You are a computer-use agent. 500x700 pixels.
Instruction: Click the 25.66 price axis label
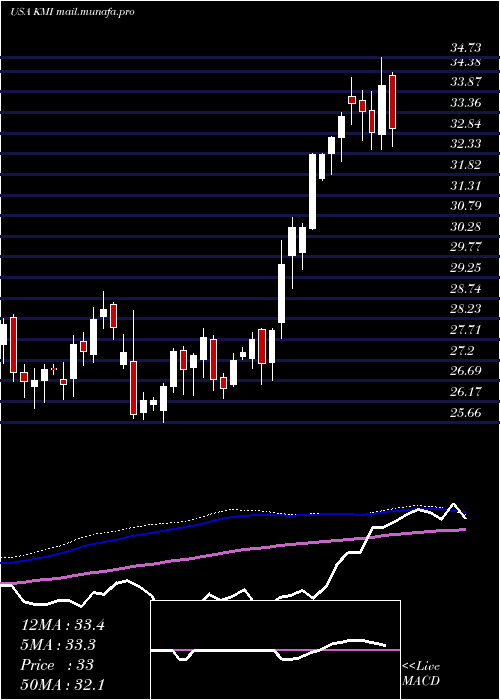[466, 412]
